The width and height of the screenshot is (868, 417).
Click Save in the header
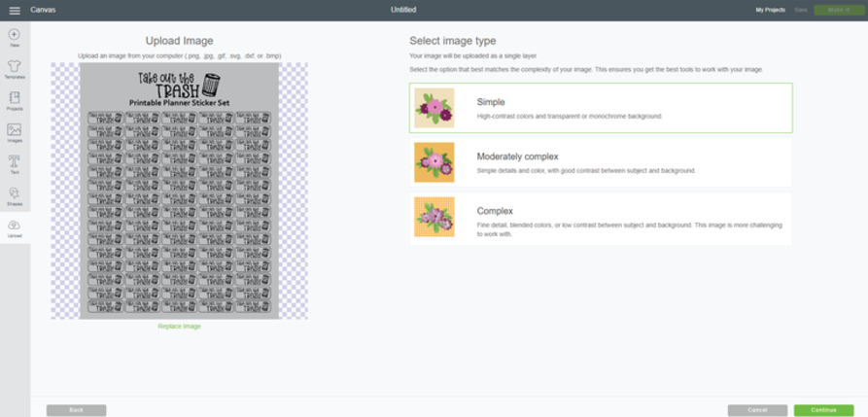801,10
